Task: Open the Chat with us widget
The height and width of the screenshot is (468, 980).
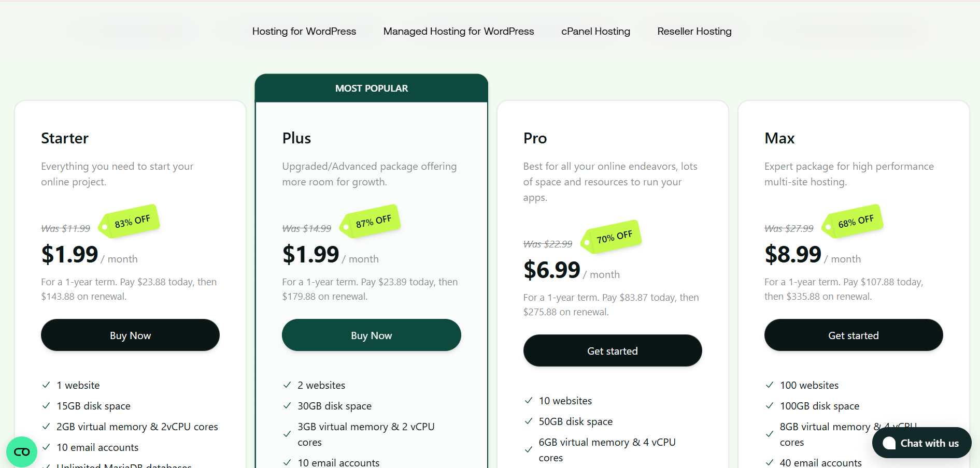Action: point(921,443)
